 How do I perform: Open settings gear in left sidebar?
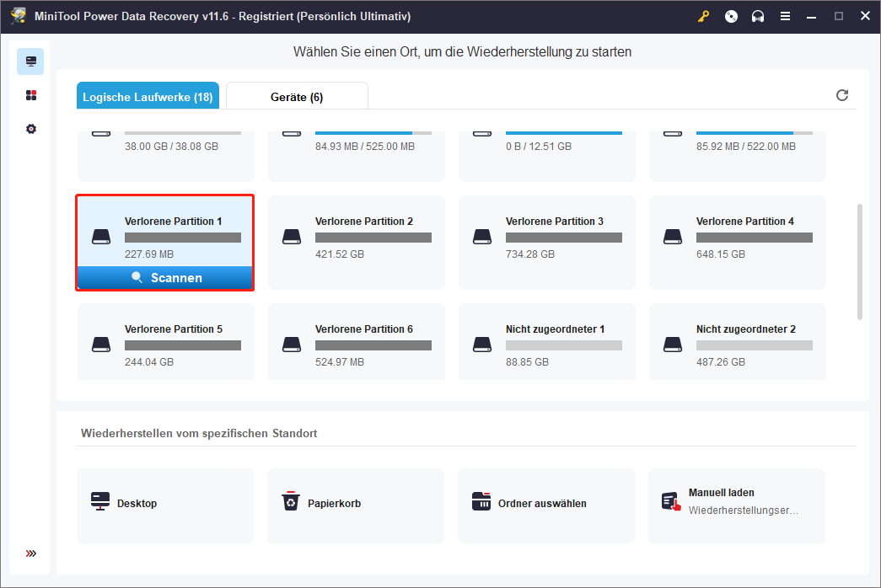click(31, 129)
